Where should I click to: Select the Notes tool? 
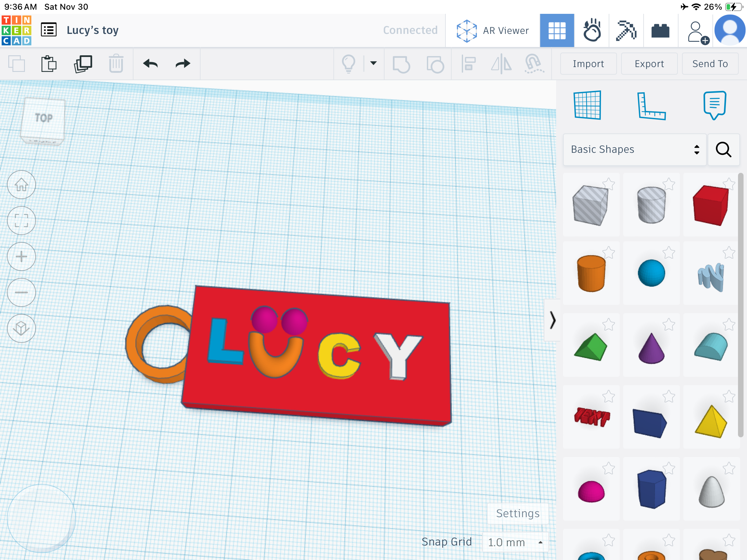click(714, 105)
